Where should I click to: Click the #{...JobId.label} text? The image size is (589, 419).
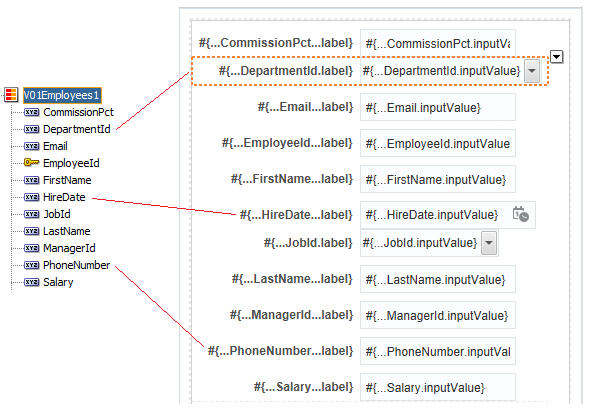pyautogui.click(x=308, y=243)
